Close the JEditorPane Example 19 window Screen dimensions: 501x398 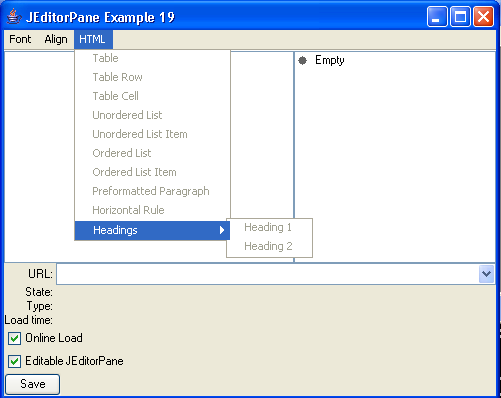click(483, 16)
